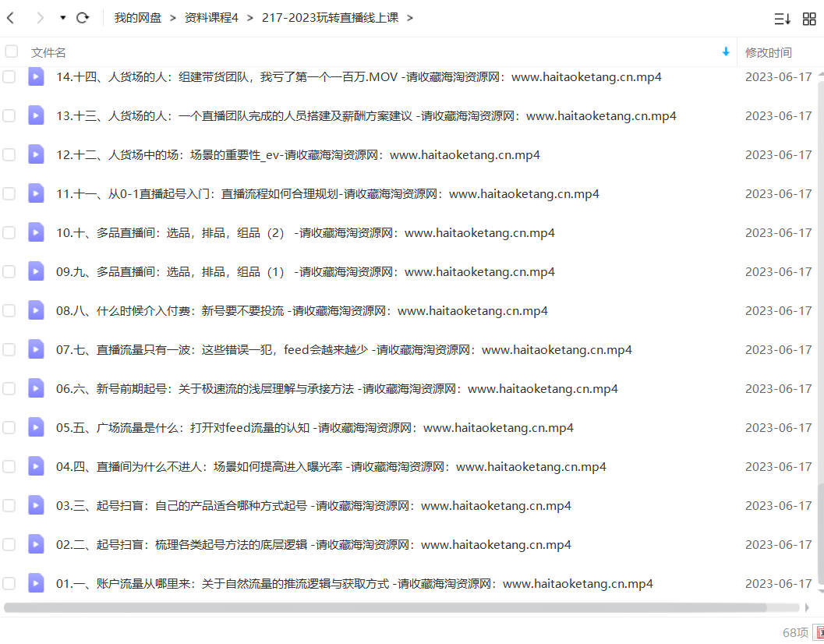The width and height of the screenshot is (824, 644).
Task: Select file name 10.十、多品直播间 (2)
Action: tap(306, 232)
